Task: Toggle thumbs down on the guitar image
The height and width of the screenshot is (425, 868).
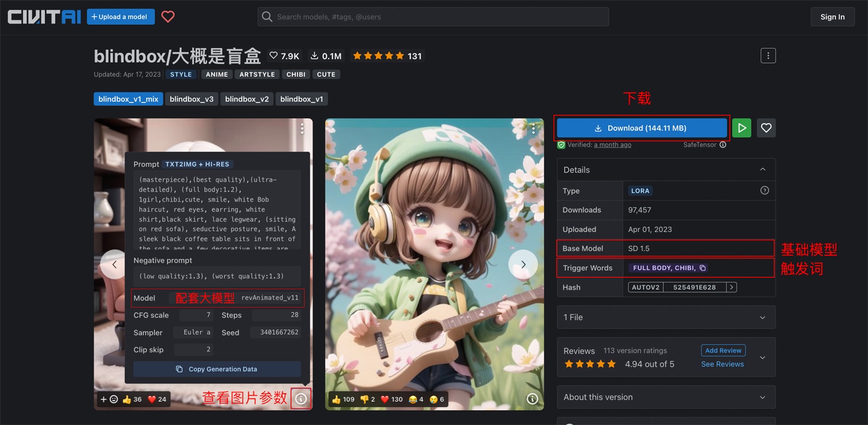Action: point(364,399)
